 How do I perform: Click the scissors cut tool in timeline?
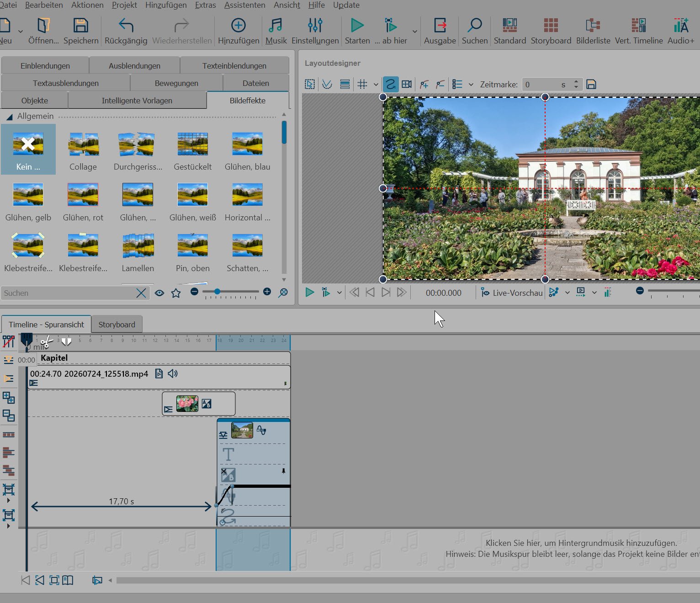click(46, 342)
